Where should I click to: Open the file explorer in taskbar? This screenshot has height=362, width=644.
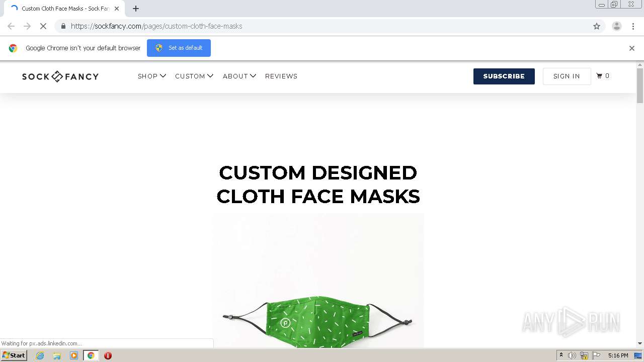pos(57,355)
